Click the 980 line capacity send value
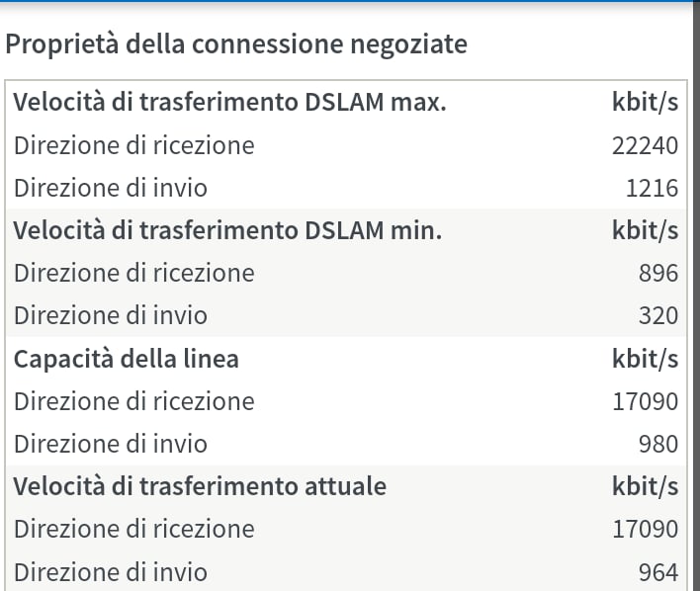Viewport: 700px width, 591px height. click(x=658, y=444)
